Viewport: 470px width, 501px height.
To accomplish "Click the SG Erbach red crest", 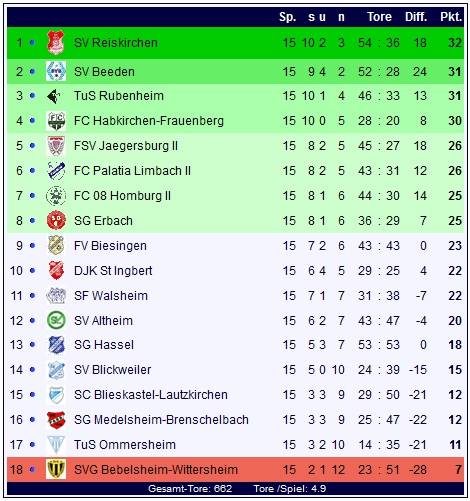I will (x=56, y=220).
